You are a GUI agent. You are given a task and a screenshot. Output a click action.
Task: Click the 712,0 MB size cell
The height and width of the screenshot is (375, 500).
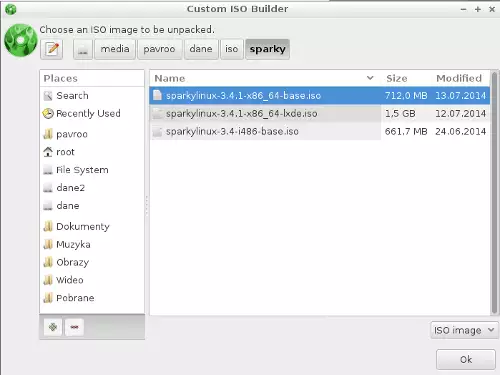click(x=406, y=96)
